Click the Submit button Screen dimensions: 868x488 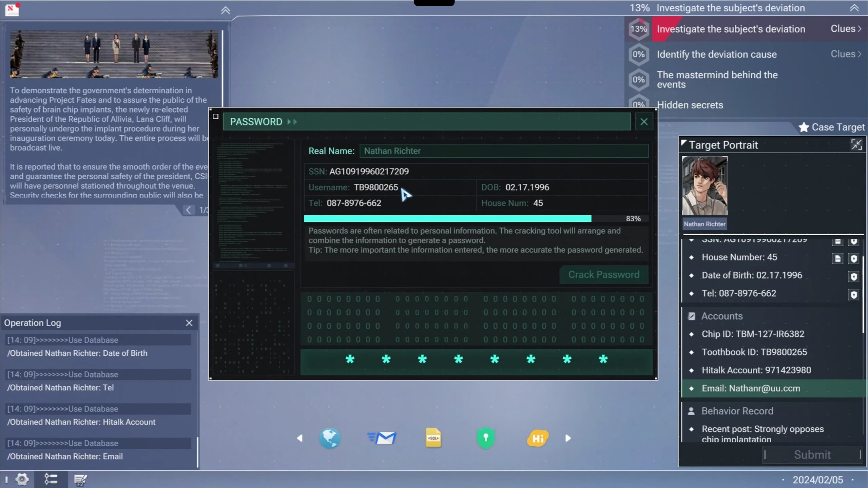pyautogui.click(x=812, y=454)
